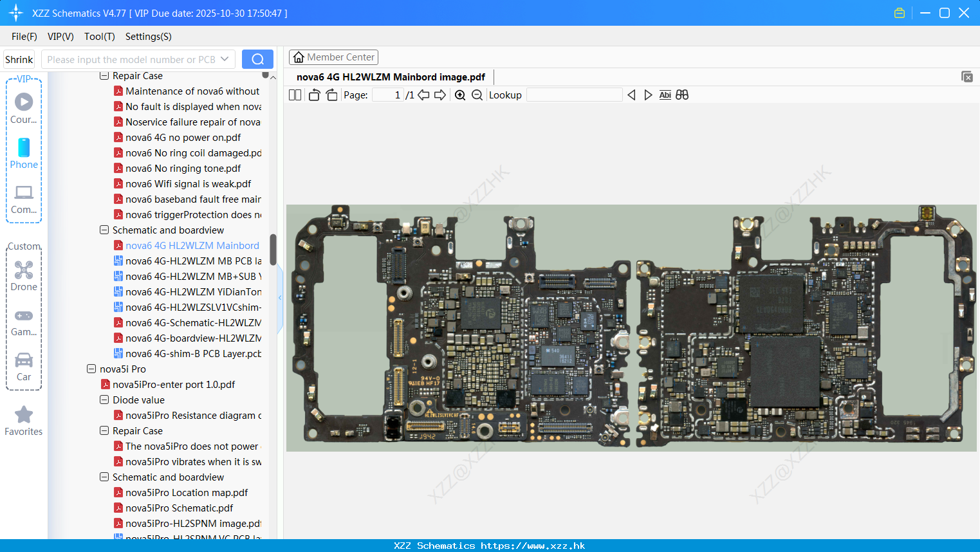Go to previous page arrow
980x552 pixels.
tap(423, 95)
